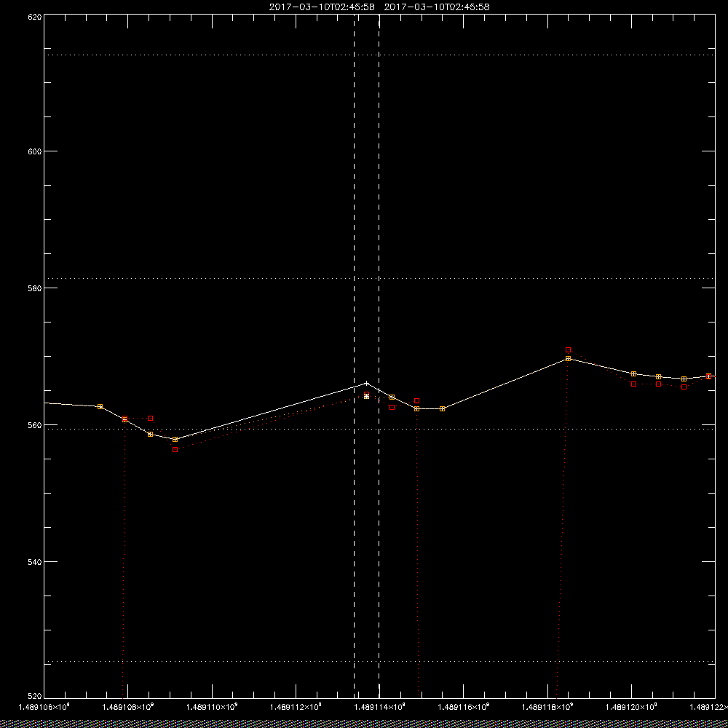Click the 1.489120×10⁹ x-axis label
The height and width of the screenshot is (728, 728).
tap(631, 707)
